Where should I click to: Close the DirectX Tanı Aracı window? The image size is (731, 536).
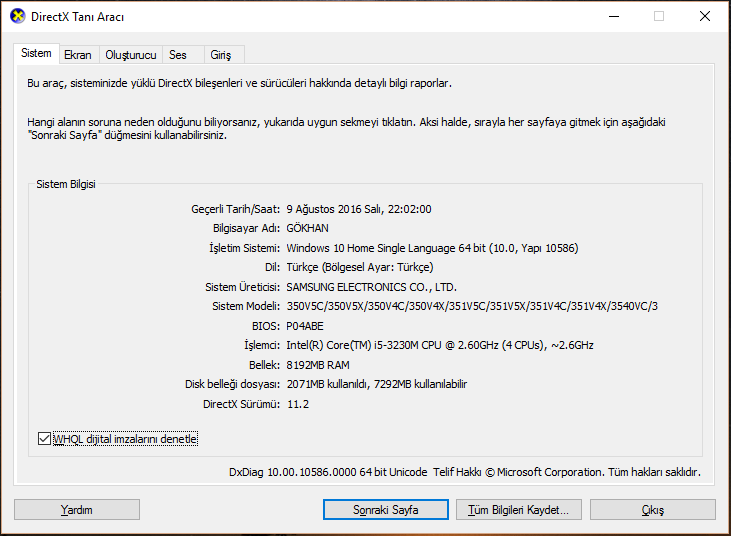tap(705, 16)
